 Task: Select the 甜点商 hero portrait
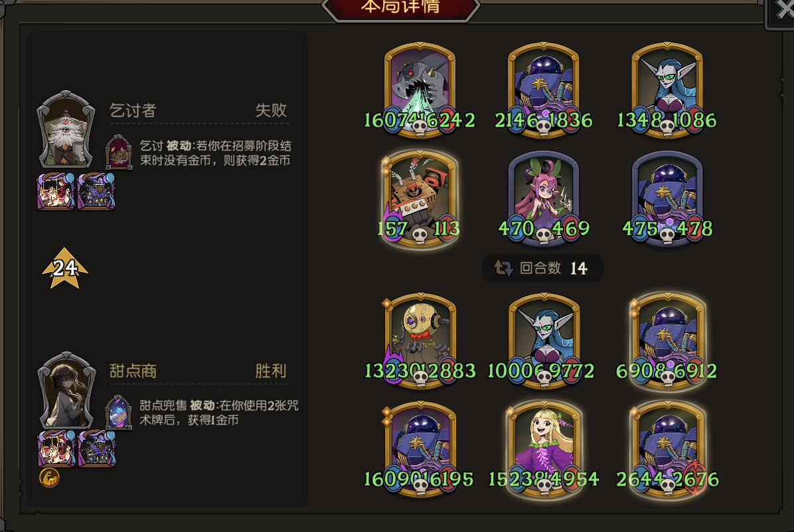pos(66,390)
